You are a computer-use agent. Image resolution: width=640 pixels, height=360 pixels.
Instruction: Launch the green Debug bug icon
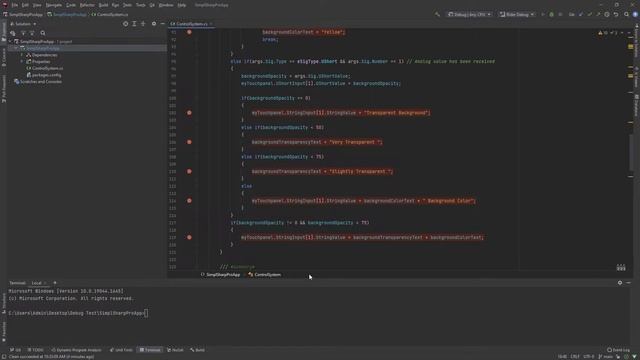point(551,14)
